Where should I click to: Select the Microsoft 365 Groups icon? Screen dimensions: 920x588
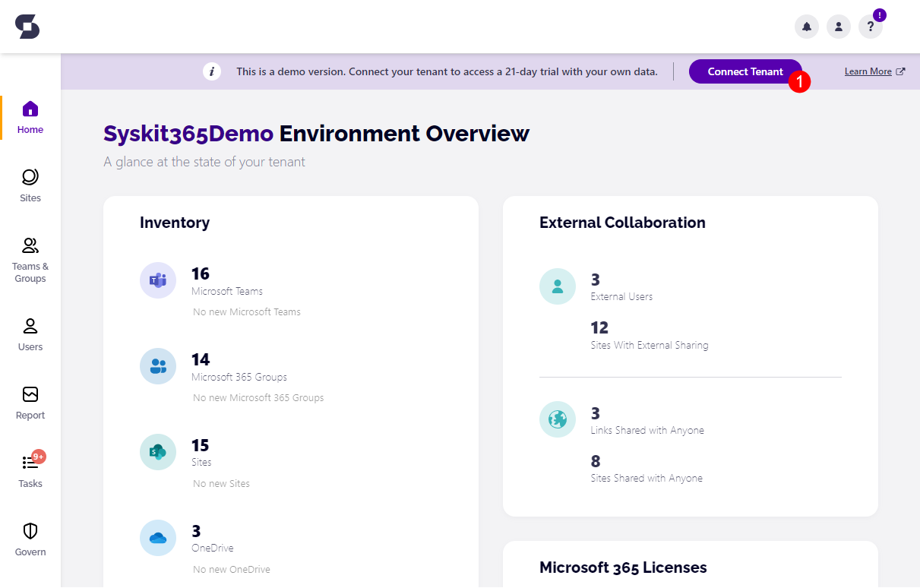coord(157,366)
